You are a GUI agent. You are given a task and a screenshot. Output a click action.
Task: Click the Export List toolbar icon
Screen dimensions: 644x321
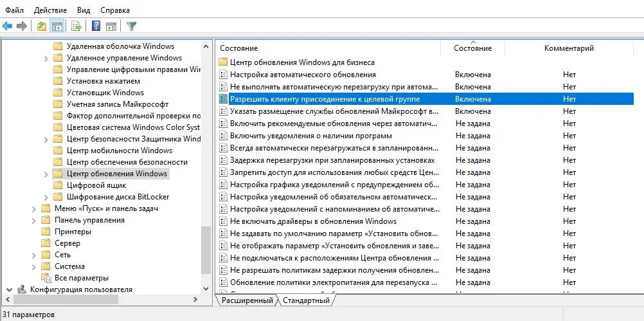(x=76, y=26)
